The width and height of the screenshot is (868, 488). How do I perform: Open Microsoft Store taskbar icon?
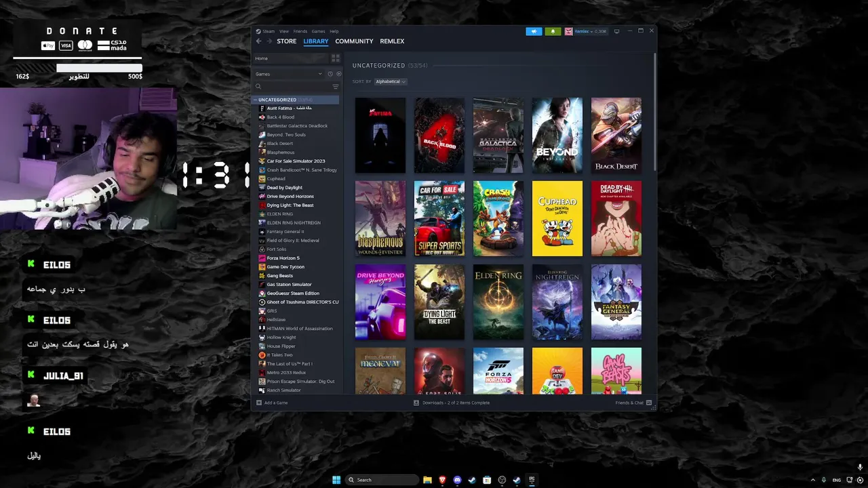click(x=487, y=480)
